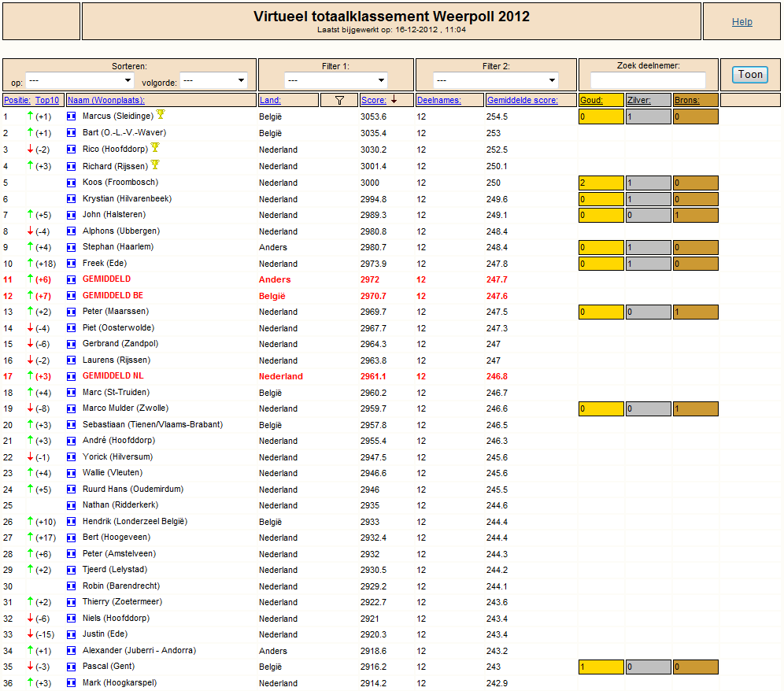The height and width of the screenshot is (691, 784).
Task: Click the blue icon beside GEMIDDELD NL
Action: 72,376
